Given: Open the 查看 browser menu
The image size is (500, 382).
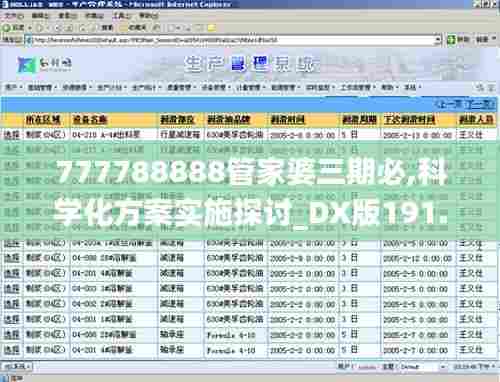Looking at the screenshot, I should pyautogui.click(x=67, y=16).
